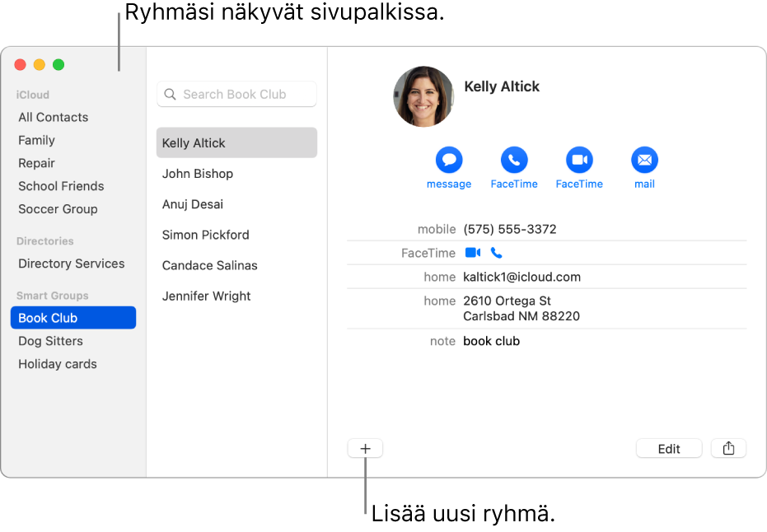Screen dimensions: 767x532
Task: Click the small FaceTime phone icon in FaceTime row
Action: [x=496, y=253]
